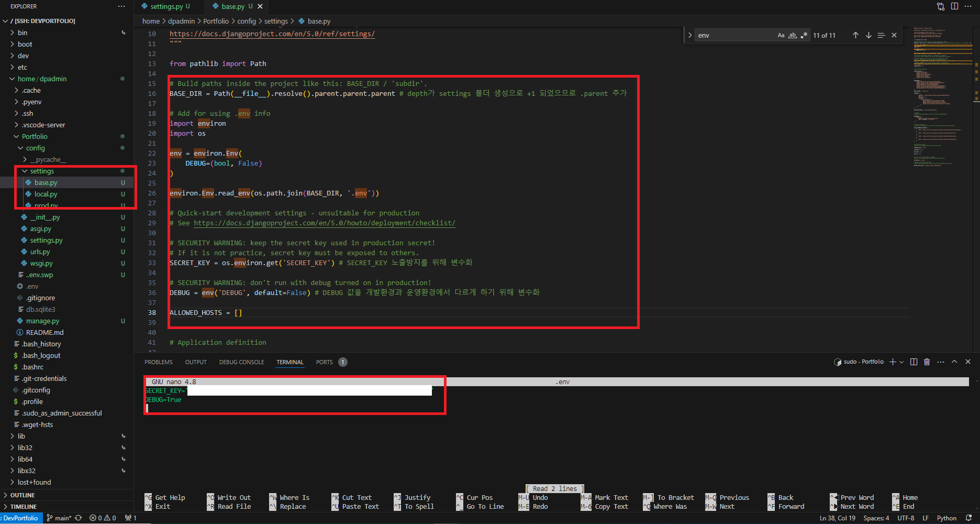Change file encoding via UTF-8

[906, 518]
